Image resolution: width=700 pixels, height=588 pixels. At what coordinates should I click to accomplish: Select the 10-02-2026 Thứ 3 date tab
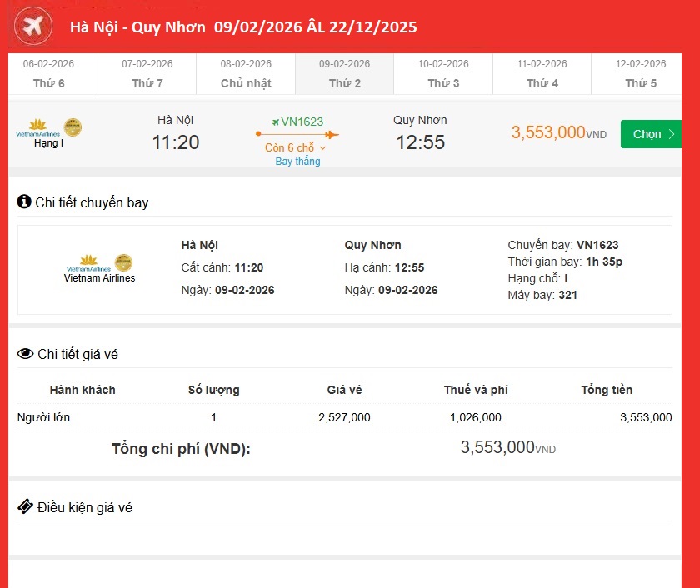[x=443, y=73]
